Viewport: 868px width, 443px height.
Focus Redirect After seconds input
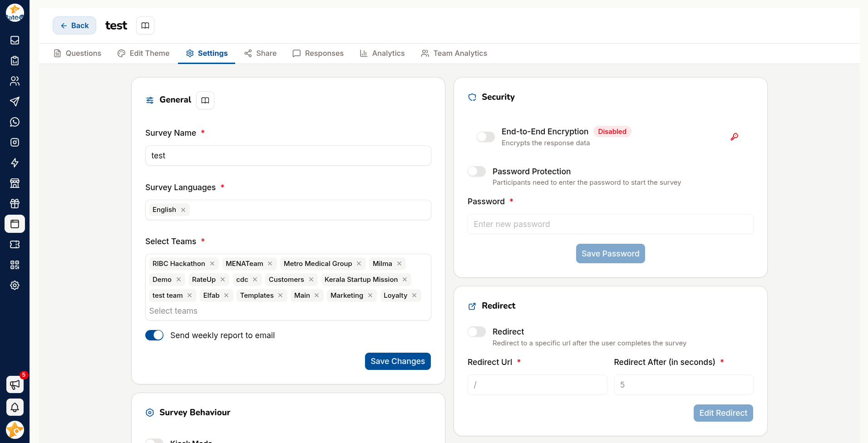(x=684, y=385)
